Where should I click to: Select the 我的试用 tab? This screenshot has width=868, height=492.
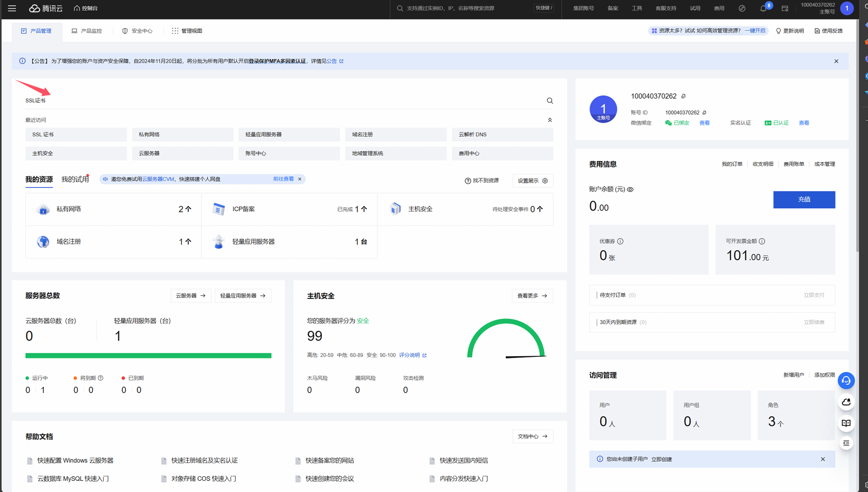coord(75,179)
